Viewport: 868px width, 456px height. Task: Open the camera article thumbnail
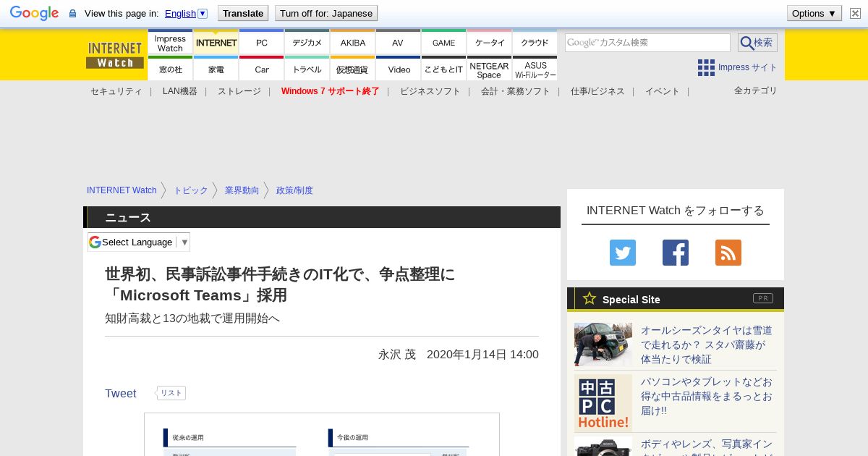coord(603,446)
